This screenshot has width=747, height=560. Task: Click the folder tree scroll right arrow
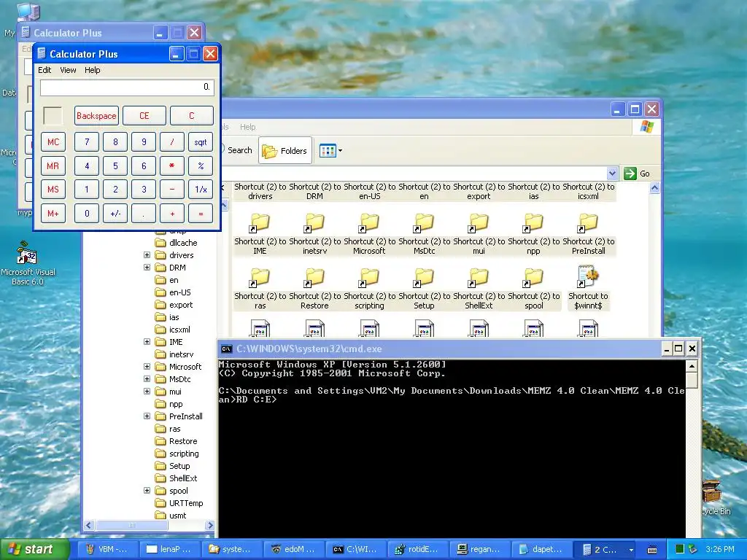tap(209, 525)
